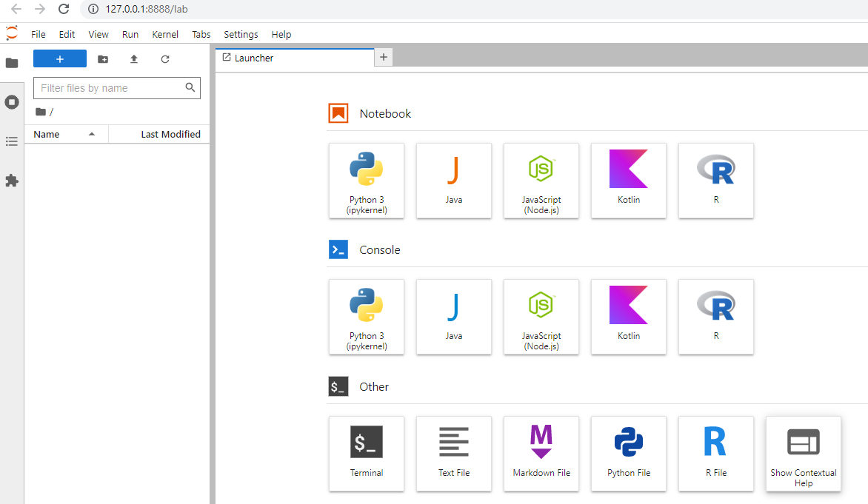Go back in browser history

[x=16, y=9]
